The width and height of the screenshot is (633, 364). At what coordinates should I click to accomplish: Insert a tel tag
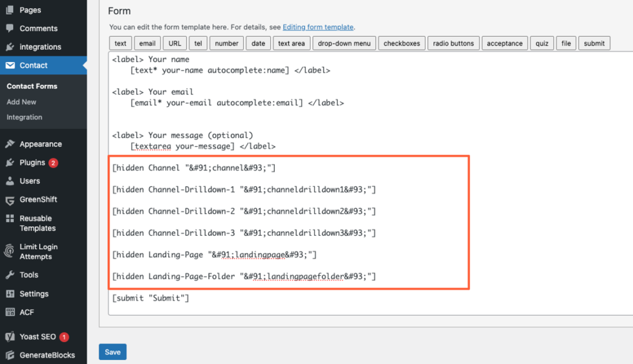(x=198, y=43)
